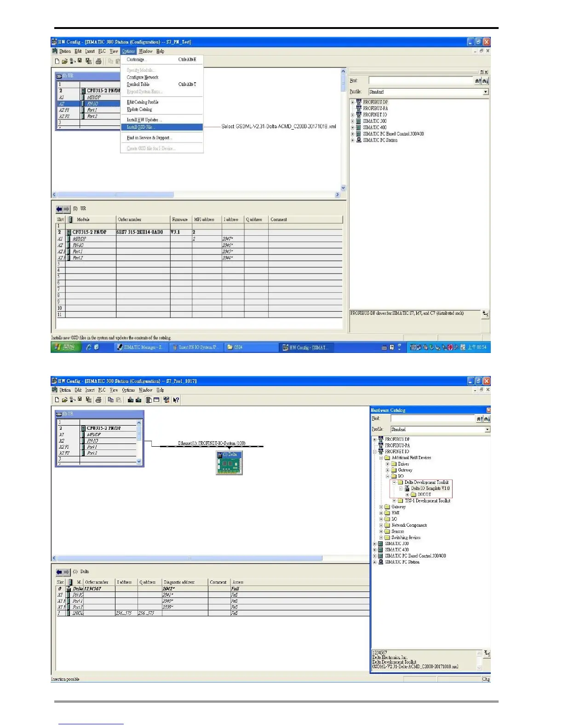Open Profile dropdown in Hardware Catalog panel
563x728 pixels.
pos(488,430)
